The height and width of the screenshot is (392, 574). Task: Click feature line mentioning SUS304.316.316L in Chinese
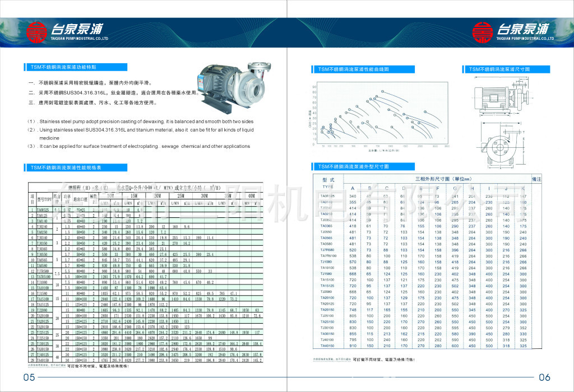(x=113, y=93)
